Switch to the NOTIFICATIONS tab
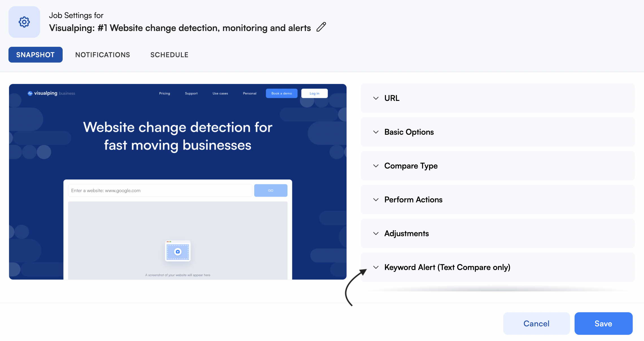Viewport: 644px width, 341px height. (x=103, y=55)
